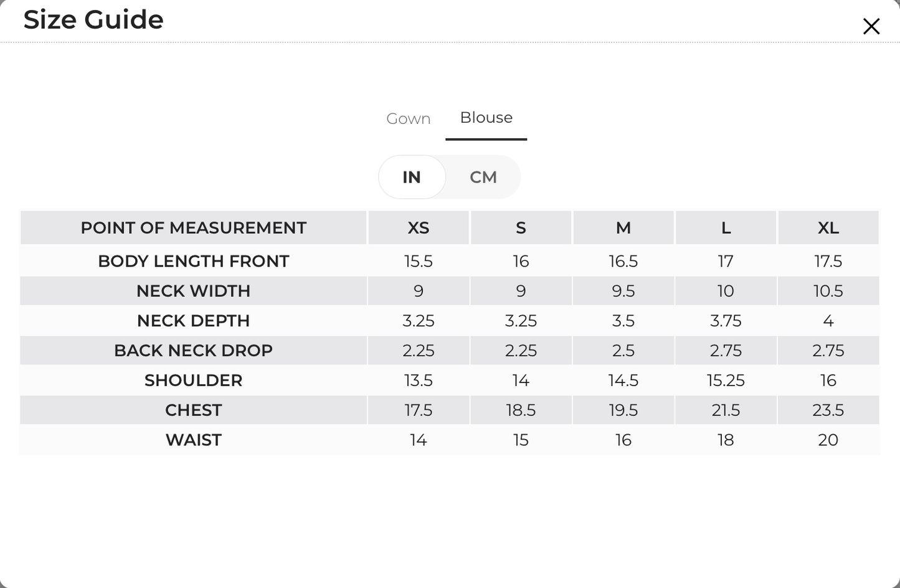
Task: Toggle units to CM
Action: 483,177
